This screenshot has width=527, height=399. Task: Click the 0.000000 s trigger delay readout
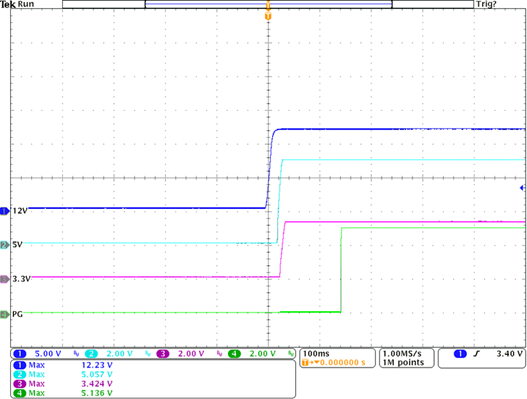(342, 362)
